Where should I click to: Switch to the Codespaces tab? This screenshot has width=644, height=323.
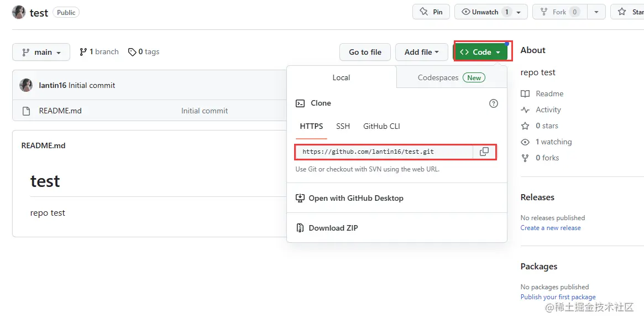[452, 77]
